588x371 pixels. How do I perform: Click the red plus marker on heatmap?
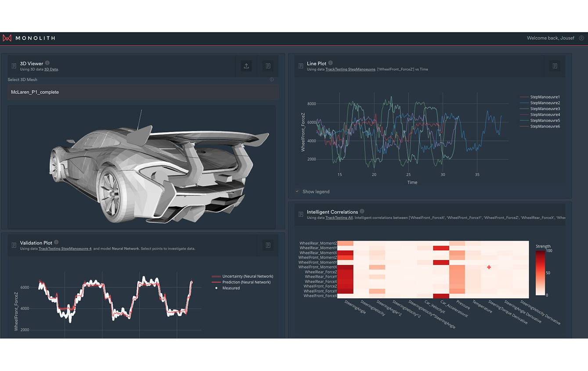point(489,267)
